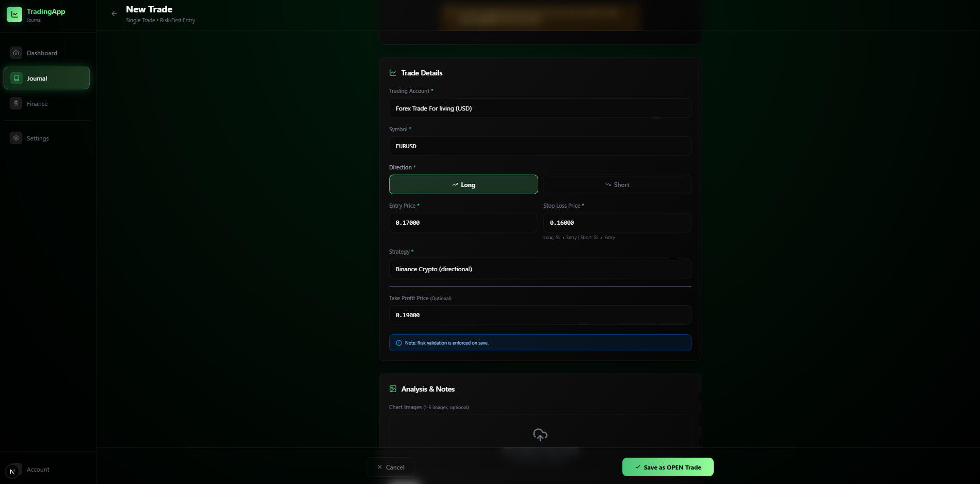Click the back arrow beside New Trade

point(114,13)
